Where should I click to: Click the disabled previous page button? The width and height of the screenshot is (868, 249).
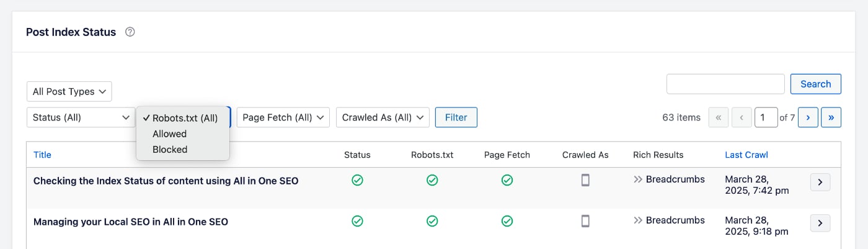click(742, 117)
